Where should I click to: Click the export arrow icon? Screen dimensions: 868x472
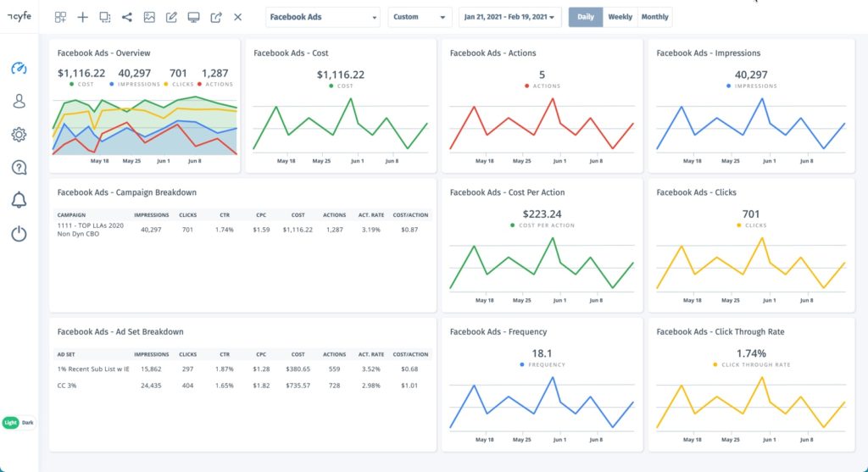coord(216,17)
